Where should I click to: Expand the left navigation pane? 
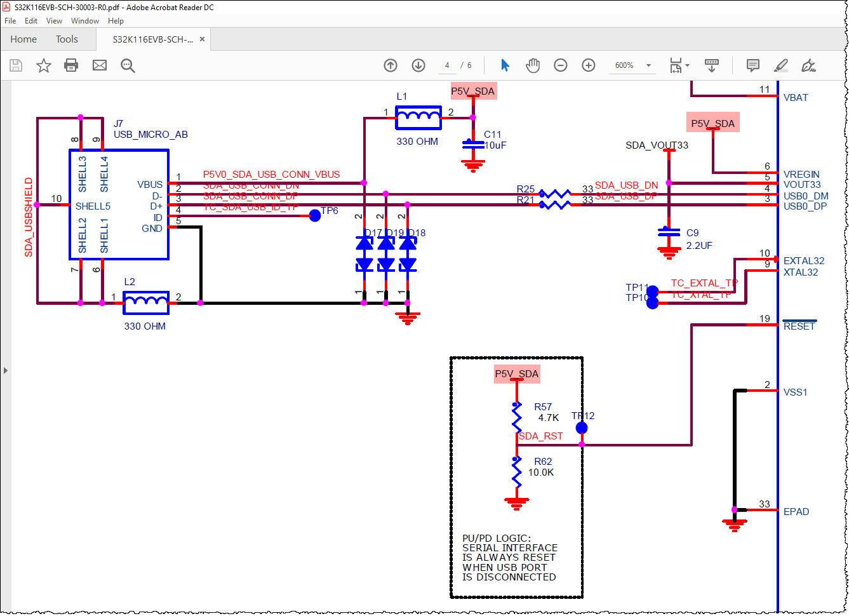6,370
